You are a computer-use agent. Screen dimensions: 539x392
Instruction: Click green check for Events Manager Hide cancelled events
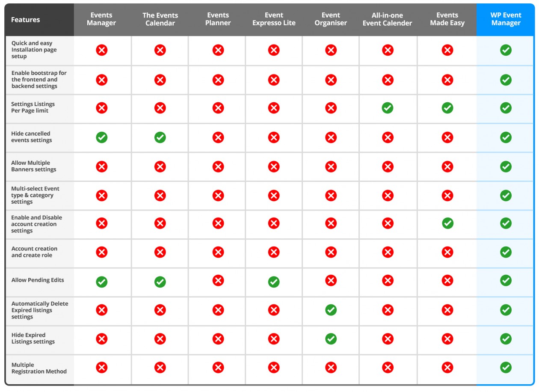pos(101,137)
